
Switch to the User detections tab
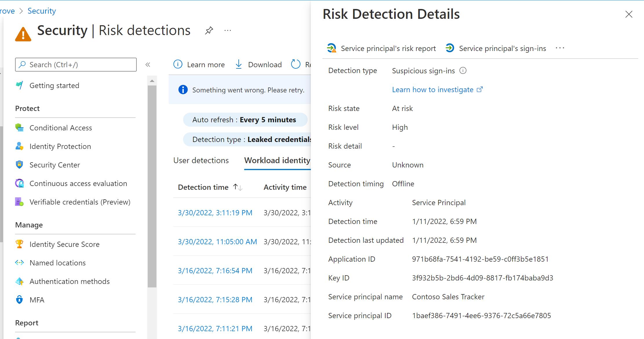click(201, 161)
